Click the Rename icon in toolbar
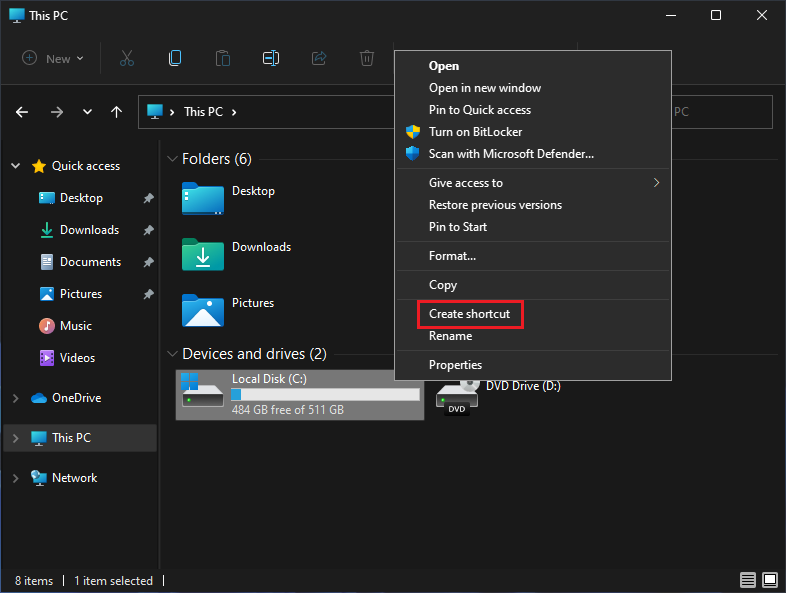Screen dimensions: 786x593 tap(271, 58)
